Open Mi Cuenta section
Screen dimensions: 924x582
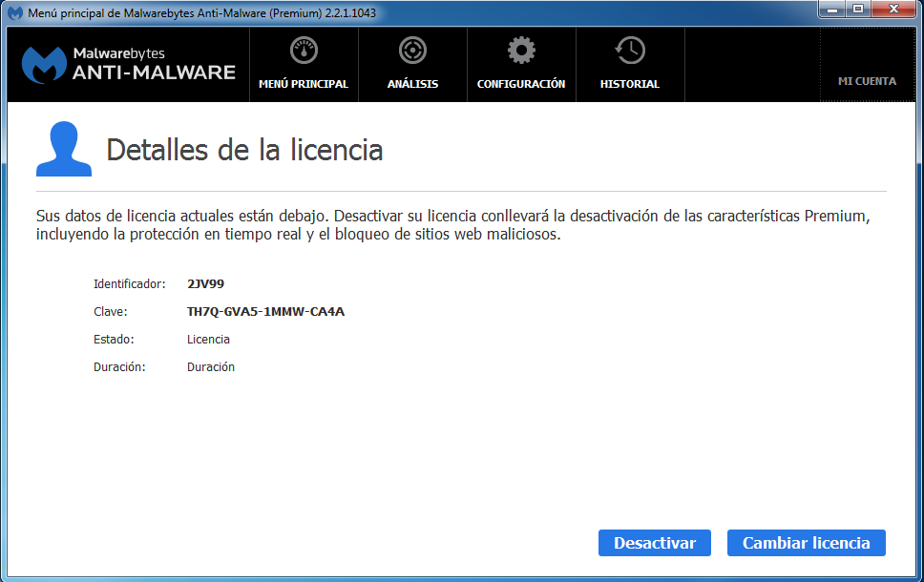click(867, 65)
